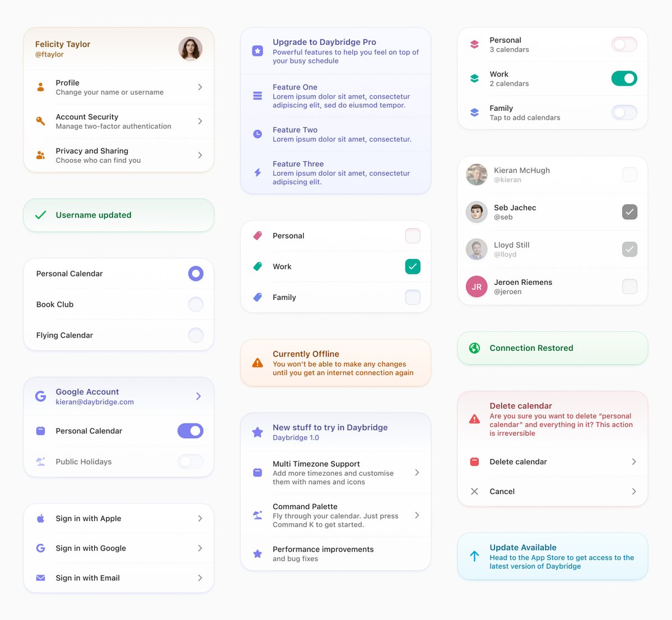Check the Family tag checkbox
The height and width of the screenshot is (620, 672).
(413, 297)
